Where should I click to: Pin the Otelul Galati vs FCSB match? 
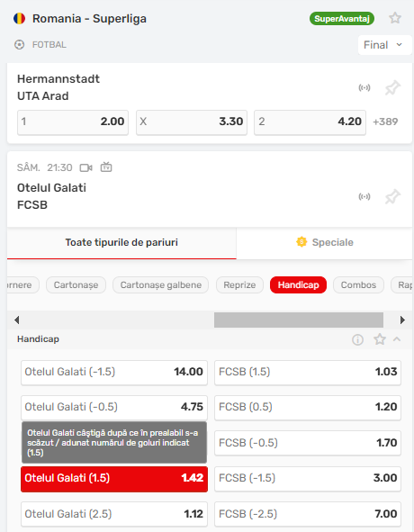tap(392, 197)
